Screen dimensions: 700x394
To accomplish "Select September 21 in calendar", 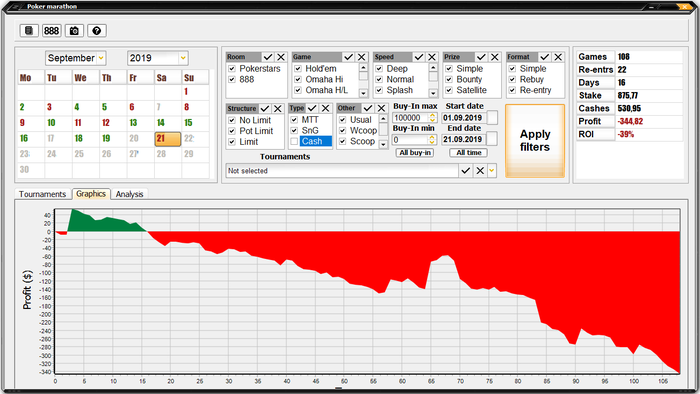I will 168,139.
